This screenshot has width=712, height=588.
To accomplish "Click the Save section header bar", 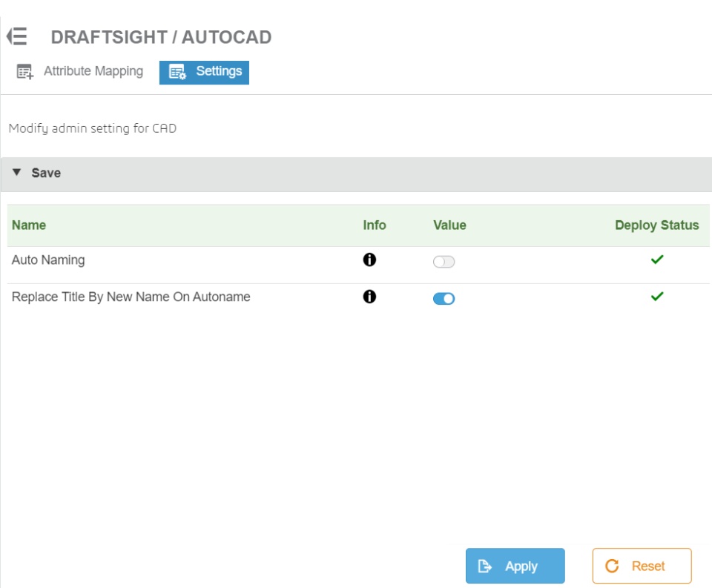I will pos(357,174).
